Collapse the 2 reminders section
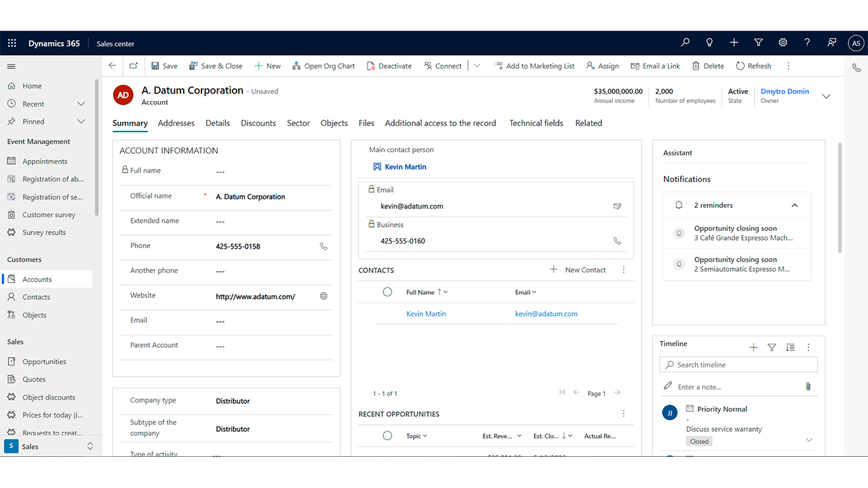 [795, 205]
